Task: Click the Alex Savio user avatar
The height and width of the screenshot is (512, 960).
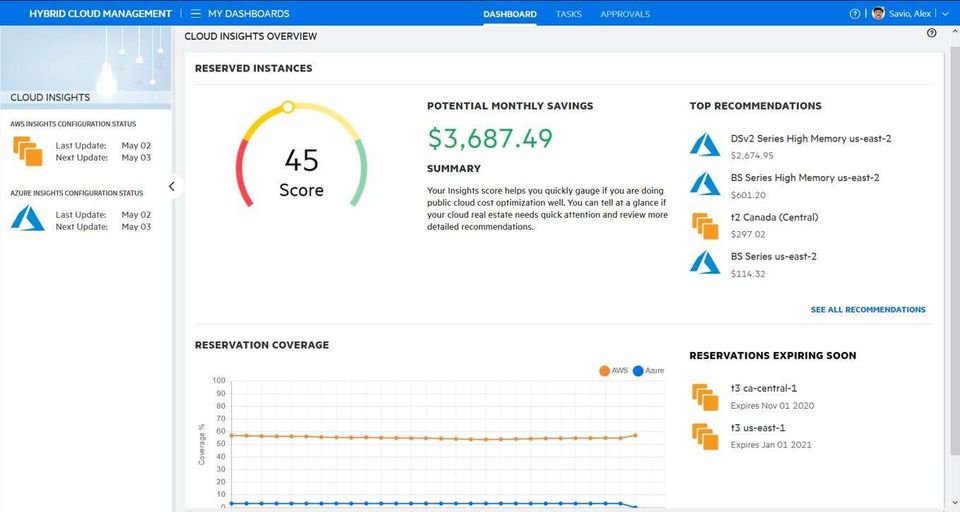Action: tap(878, 14)
